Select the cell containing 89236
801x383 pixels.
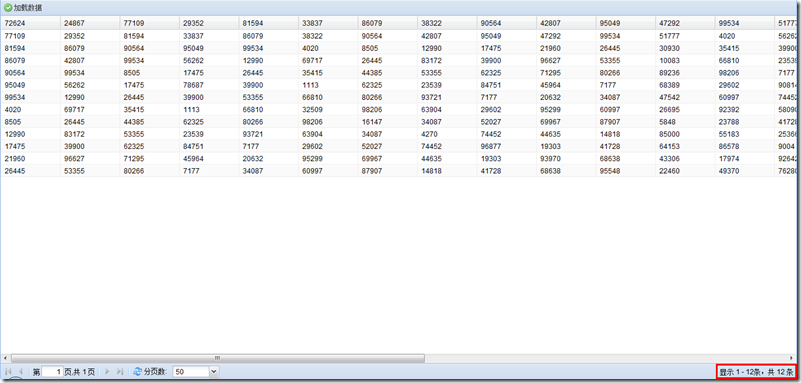tap(686, 73)
